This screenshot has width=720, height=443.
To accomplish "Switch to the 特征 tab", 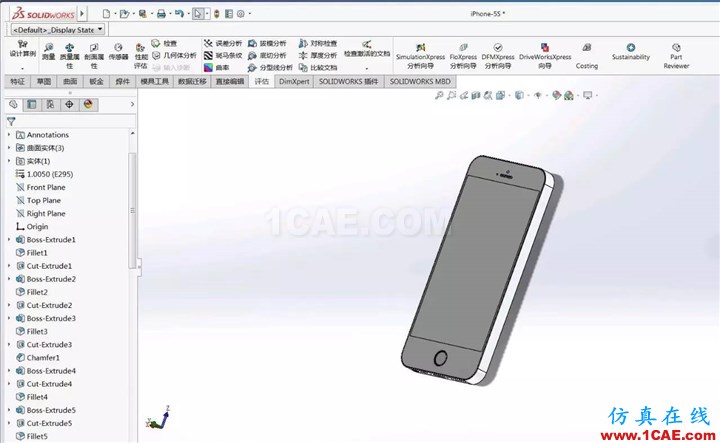I will tap(17, 81).
